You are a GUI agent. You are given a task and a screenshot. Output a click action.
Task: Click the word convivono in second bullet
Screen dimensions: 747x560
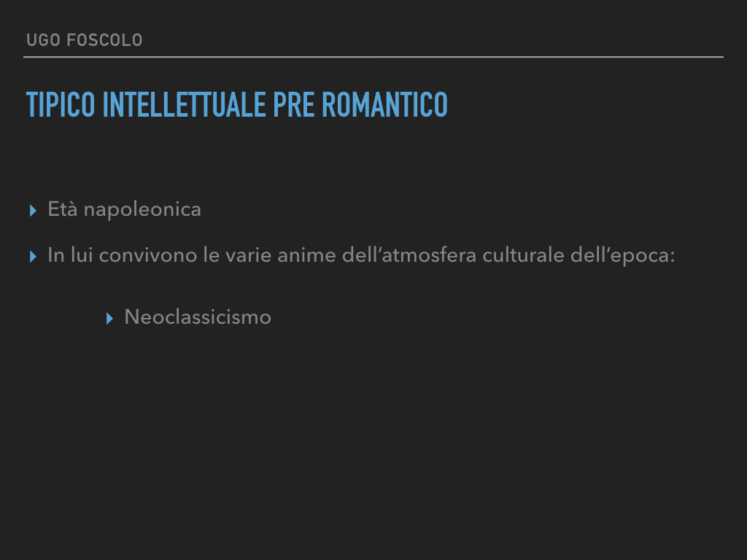(148, 255)
